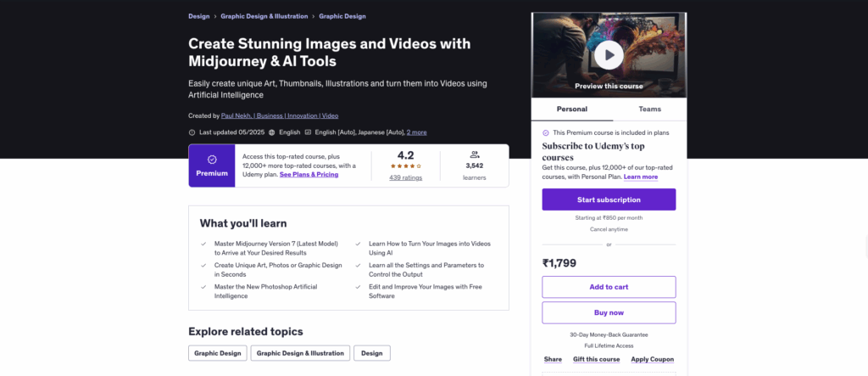Click the checkmark beside 'Edit and Improve Your Images'
This screenshot has width=868, height=376.
pos(359,287)
